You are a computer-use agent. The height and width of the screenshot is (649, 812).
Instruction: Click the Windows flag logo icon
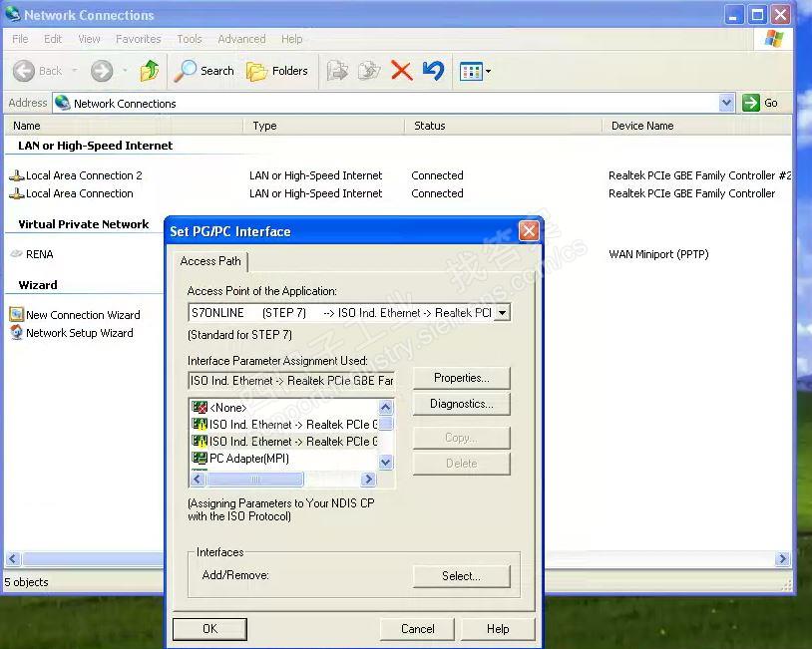tap(774, 39)
